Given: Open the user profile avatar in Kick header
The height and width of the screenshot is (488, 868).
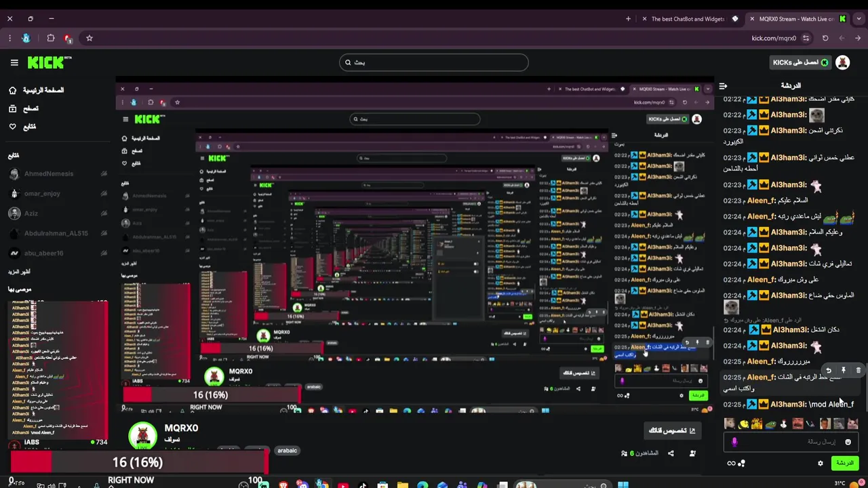Looking at the screenshot, I should [842, 62].
